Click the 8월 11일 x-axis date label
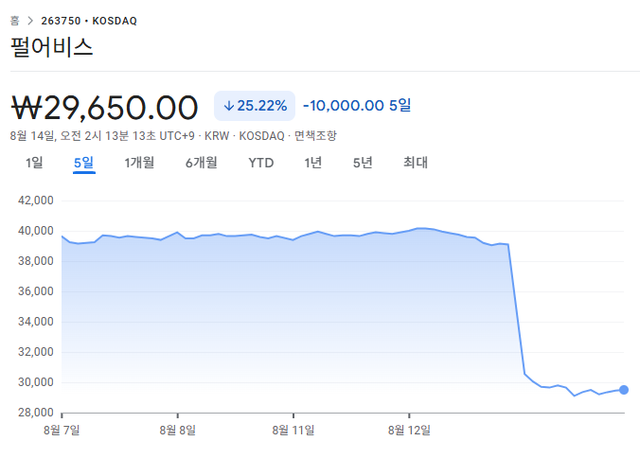Image resolution: width=640 pixels, height=455 pixels. point(293,430)
